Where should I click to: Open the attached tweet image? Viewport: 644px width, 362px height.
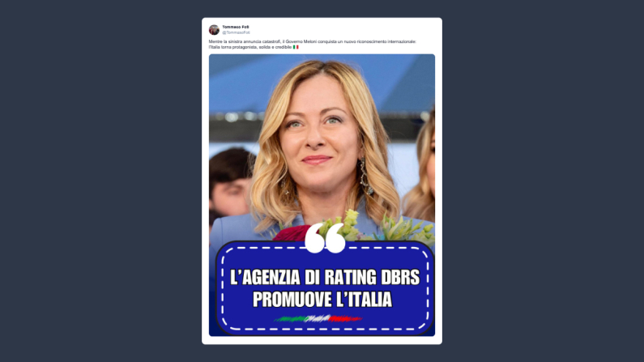coord(322,195)
